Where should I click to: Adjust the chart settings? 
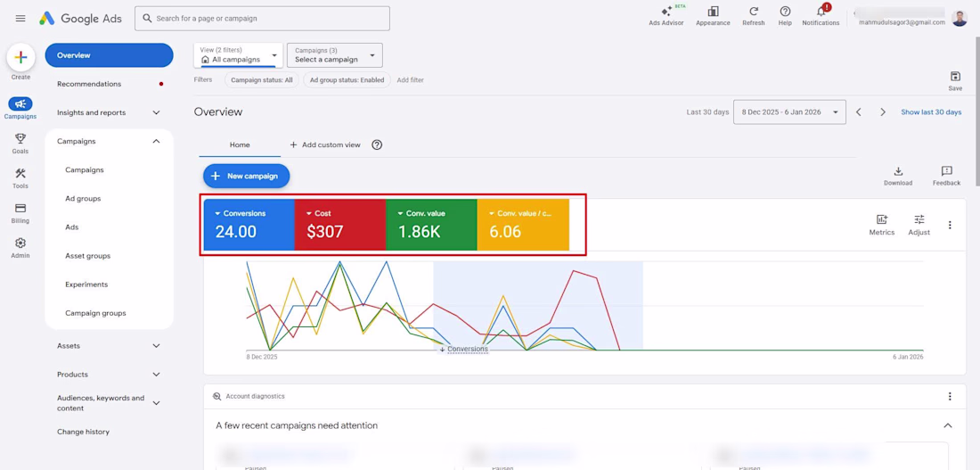pyautogui.click(x=919, y=225)
